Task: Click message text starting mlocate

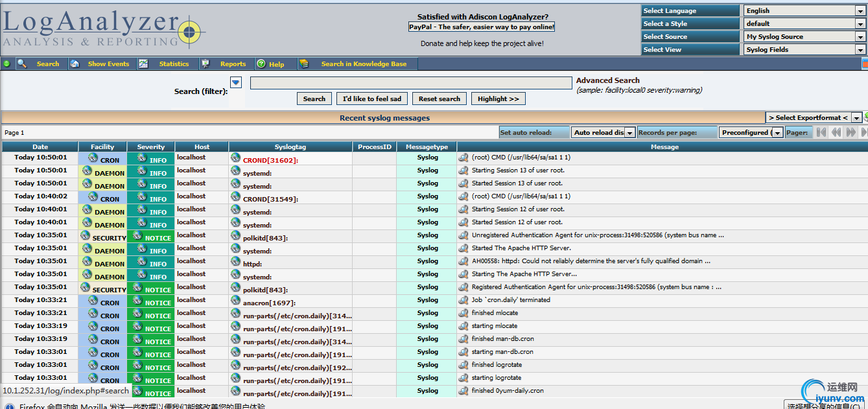Action: tap(495, 326)
